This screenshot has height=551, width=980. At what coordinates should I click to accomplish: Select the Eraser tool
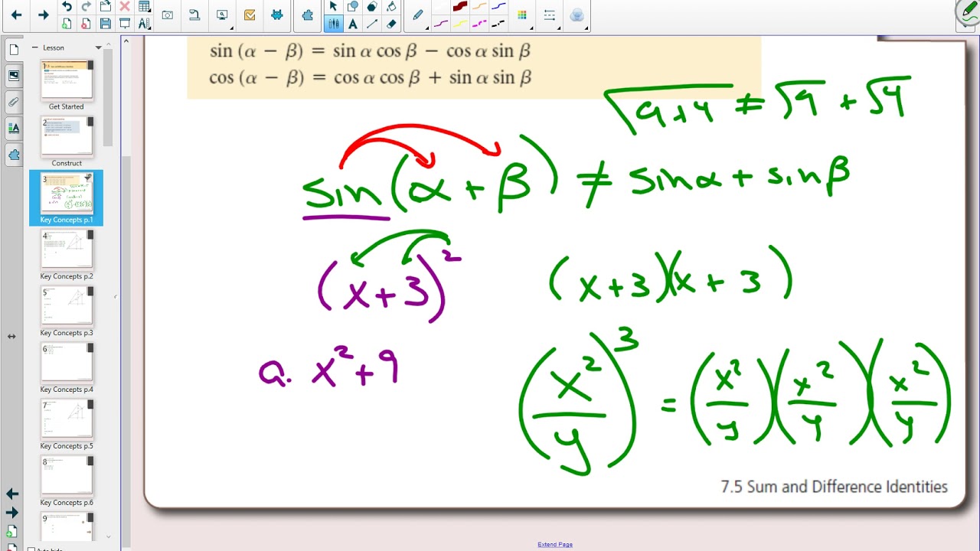(390, 24)
